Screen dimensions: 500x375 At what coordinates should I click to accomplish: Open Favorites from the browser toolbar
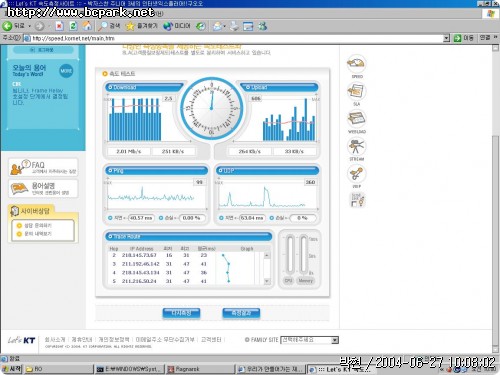pyautogui.click(x=141, y=26)
